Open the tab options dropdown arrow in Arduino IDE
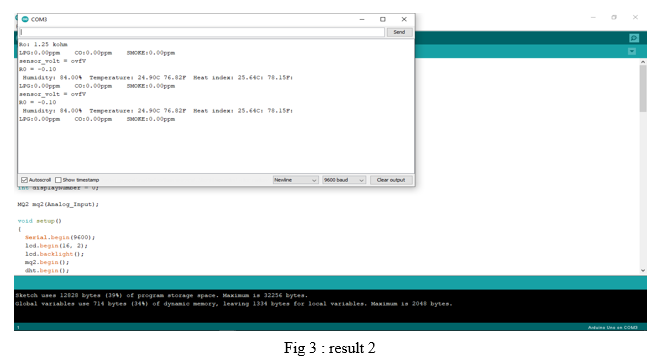Image resolution: width=658 pixels, height=363 pixels. tap(632, 51)
